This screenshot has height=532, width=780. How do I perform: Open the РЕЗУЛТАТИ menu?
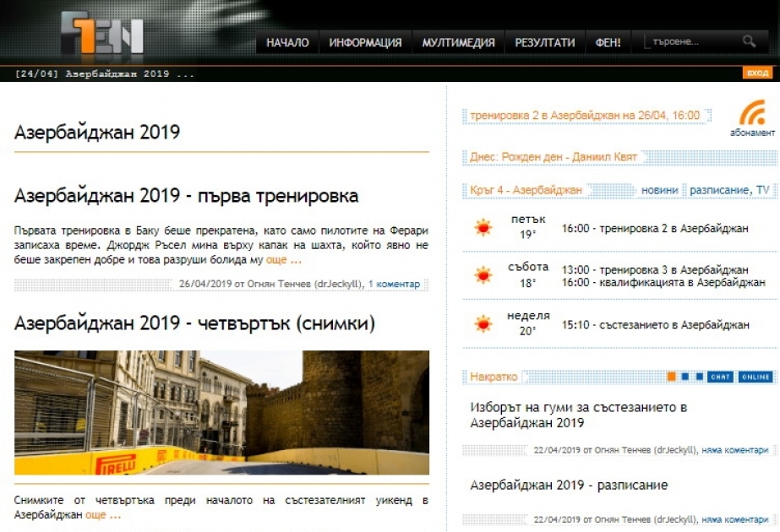(x=545, y=43)
